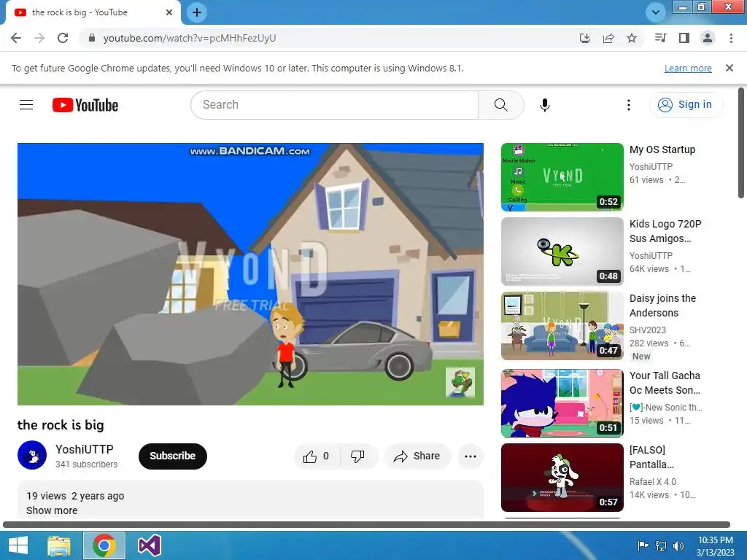Expand the tab search dropdown
The width and height of the screenshot is (747, 560).
pyautogui.click(x=656, y=12)
